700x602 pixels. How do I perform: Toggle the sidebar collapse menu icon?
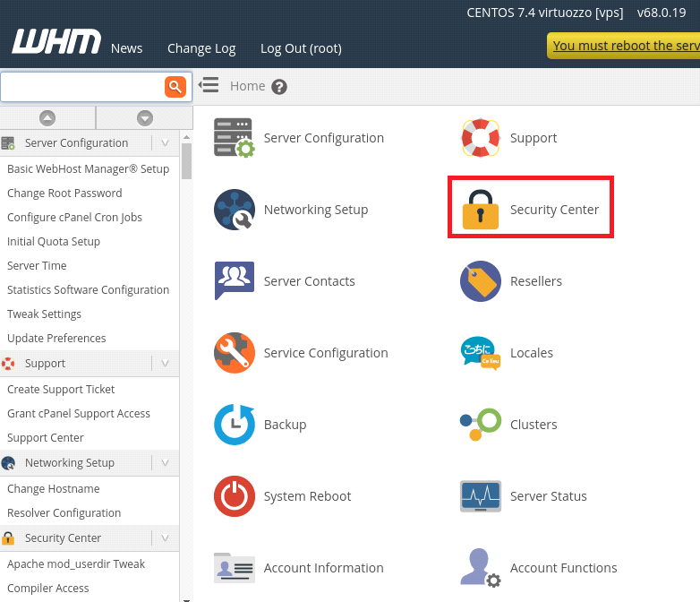click(x=209, y=85)
